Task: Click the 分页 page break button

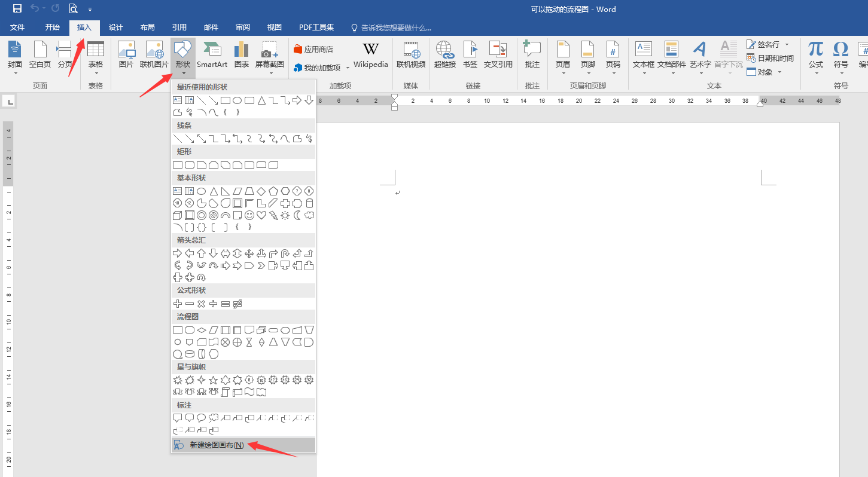Action: [x=65, y=54]
